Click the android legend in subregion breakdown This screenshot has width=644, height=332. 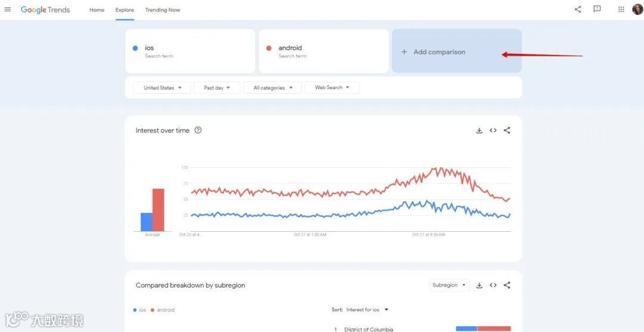(x=163, y=310)
